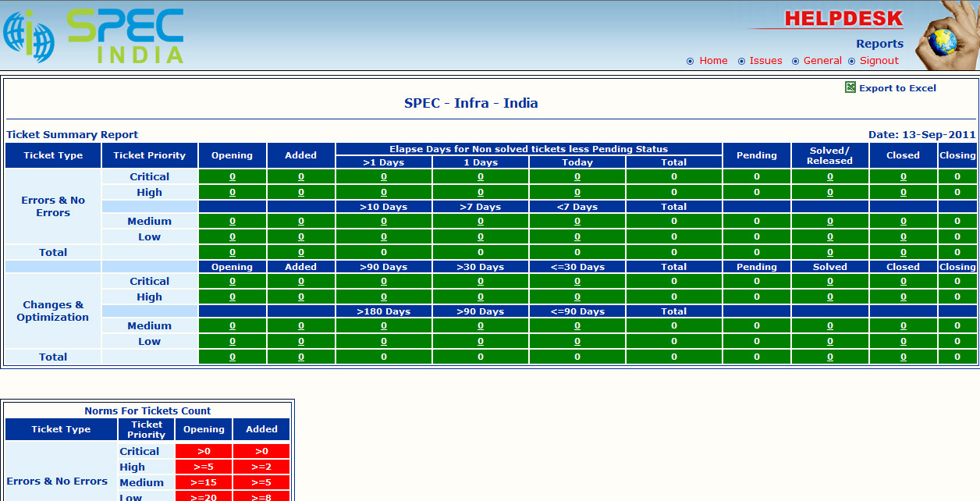Image resolution: width=980 pixels, height=501 pixels.
Task: Open Critical Changes Closed ticket count
Action: (x=904, y=282)
